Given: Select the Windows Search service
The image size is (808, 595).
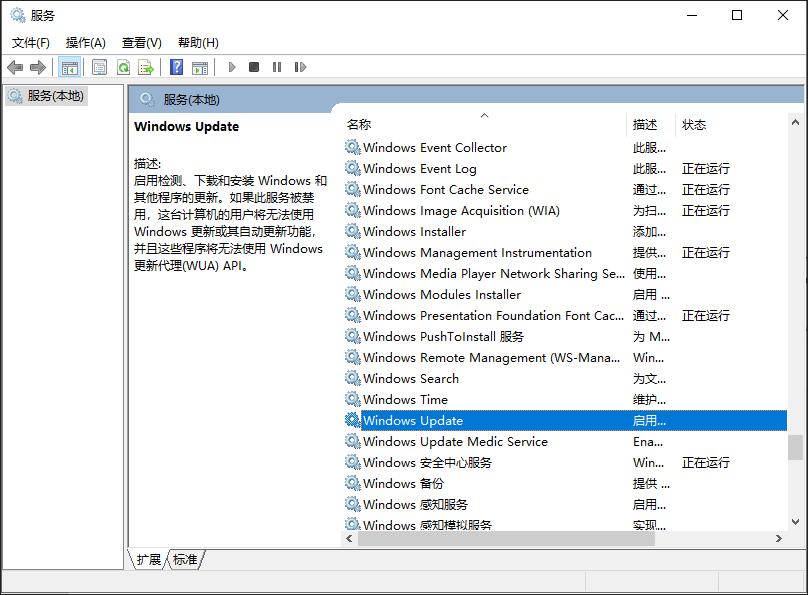Looking at the screenshot, I should click(x=411, y=378).
